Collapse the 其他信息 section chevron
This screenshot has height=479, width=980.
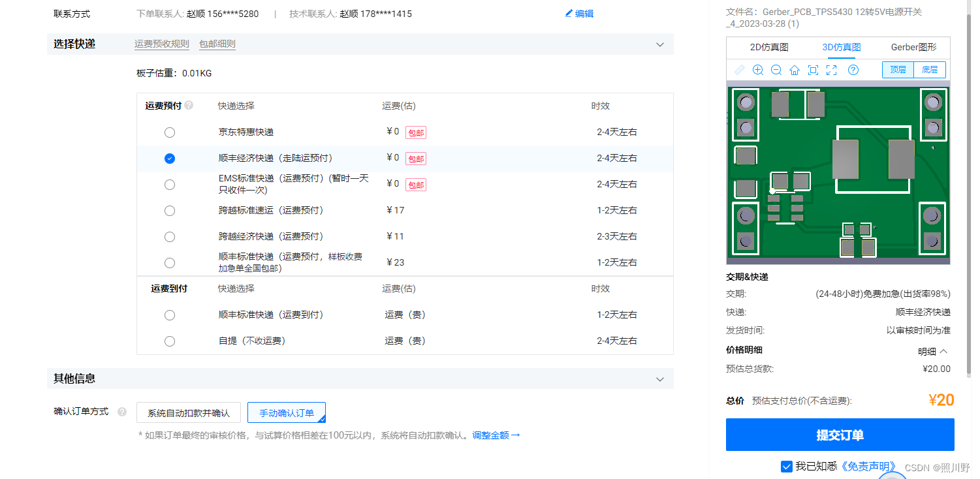point(660,379)
